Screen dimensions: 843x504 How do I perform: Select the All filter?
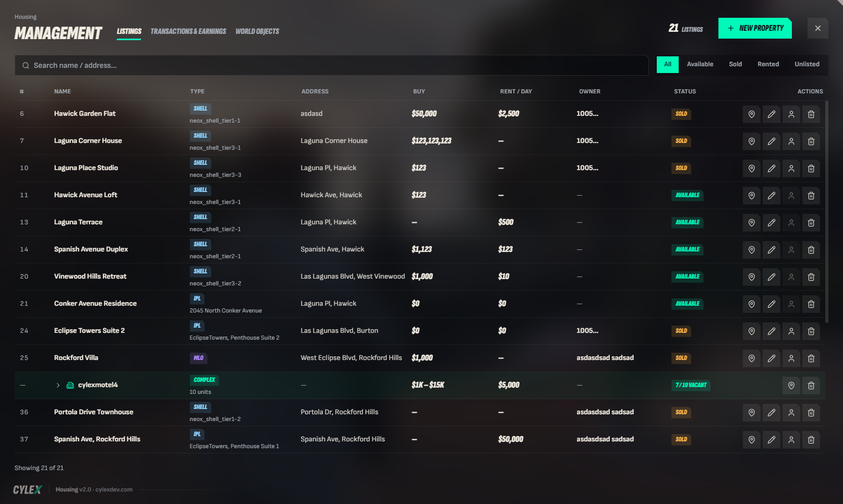(x=668, y=64)
